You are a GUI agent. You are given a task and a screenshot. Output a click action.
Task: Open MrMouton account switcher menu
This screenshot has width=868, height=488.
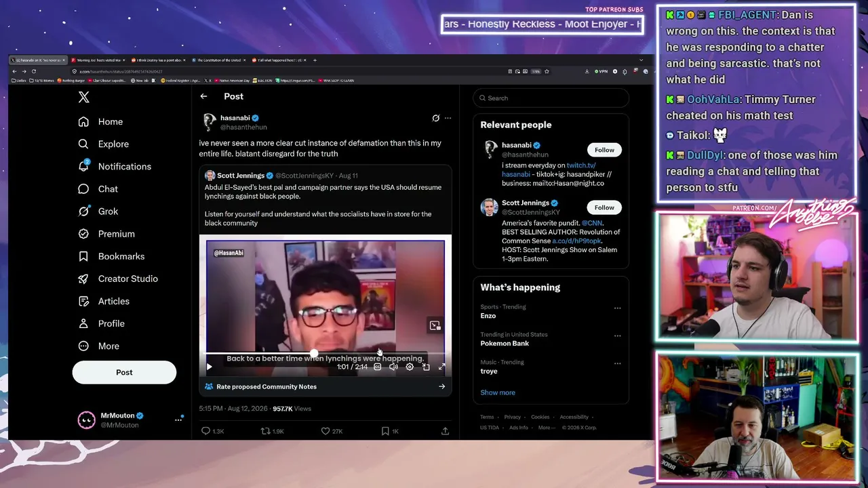(178, 420)
